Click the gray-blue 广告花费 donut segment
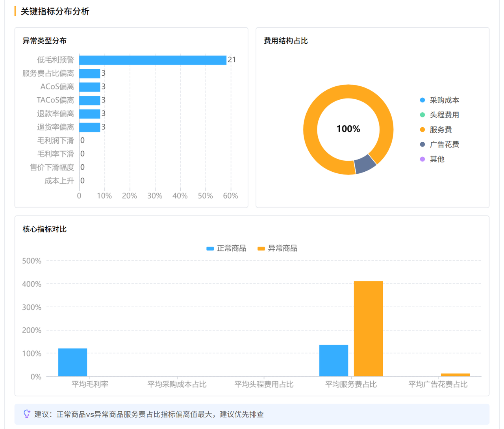The width and height of the screenshot is (504, 429). [x=365, y=164]
